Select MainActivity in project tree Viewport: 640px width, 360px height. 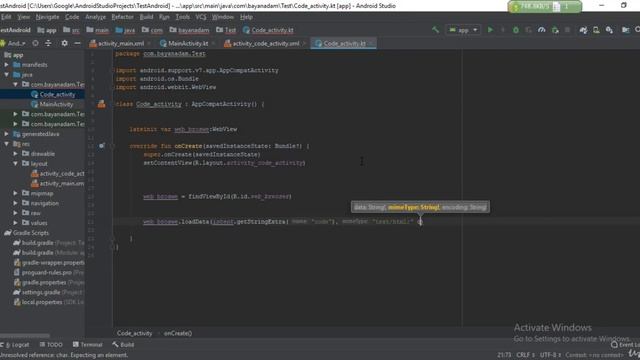pyautogui.click(x=56, y=104)
